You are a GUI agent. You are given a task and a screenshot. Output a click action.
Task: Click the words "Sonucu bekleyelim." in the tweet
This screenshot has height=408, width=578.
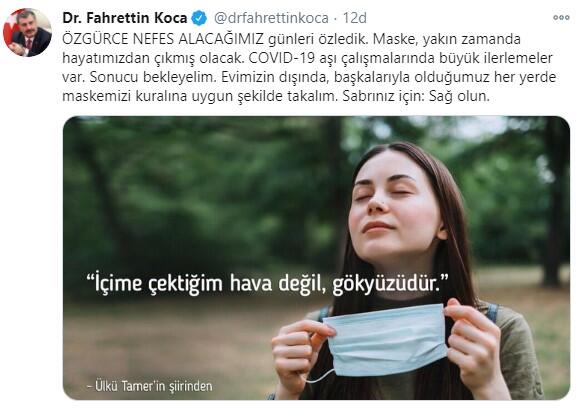coord(152,77)
